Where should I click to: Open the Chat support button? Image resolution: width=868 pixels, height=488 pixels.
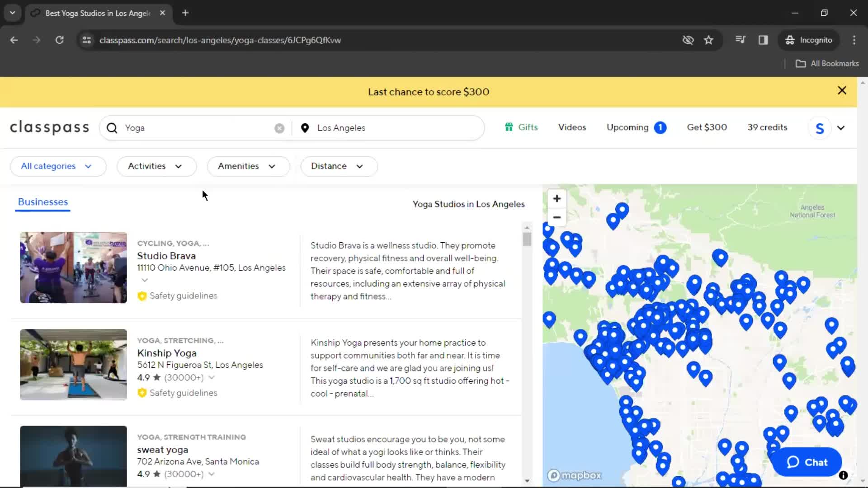point(807,462)
